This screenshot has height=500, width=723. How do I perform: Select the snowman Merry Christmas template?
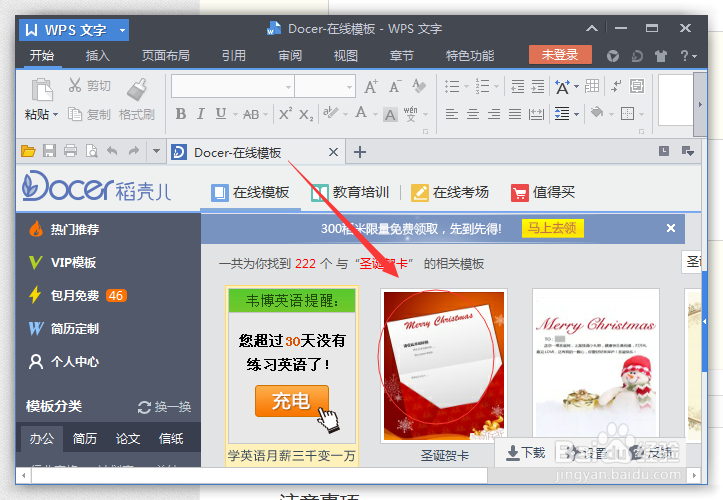pyautogui.click(x=596, y=364)
